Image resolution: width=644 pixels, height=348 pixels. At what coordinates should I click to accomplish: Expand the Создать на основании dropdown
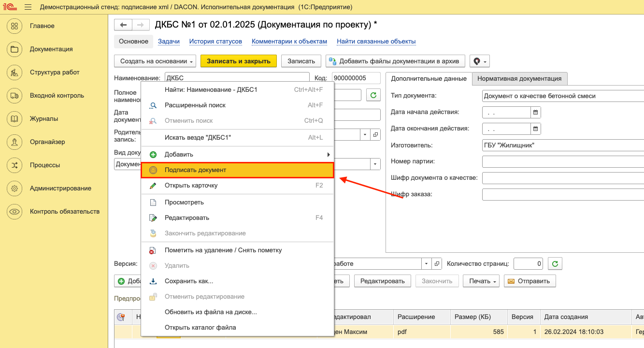coord(155,61)
